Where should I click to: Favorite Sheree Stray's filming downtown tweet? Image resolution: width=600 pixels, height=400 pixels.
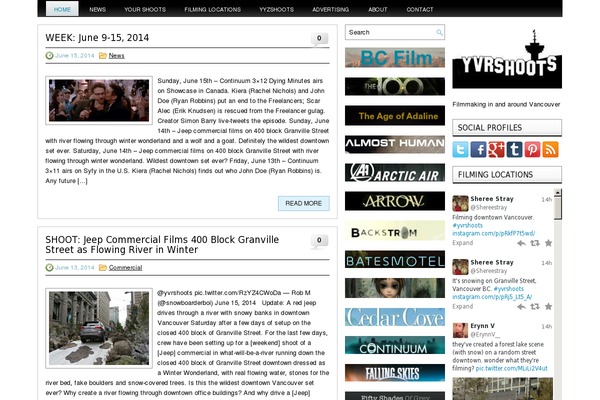[548, 243]
